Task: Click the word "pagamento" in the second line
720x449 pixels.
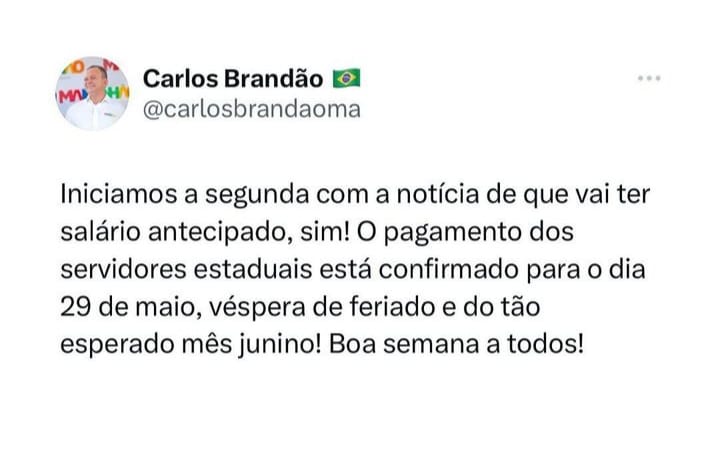Action: click(453, 233)
